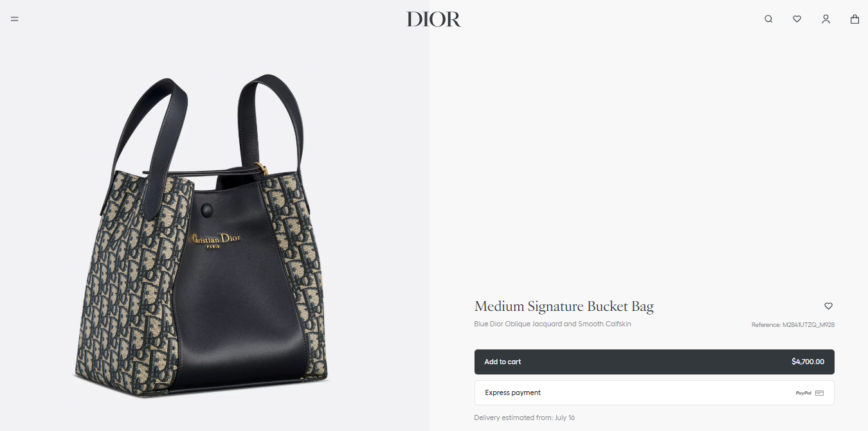Go to homepage via DIOR logo

click(x=433, y=19)
